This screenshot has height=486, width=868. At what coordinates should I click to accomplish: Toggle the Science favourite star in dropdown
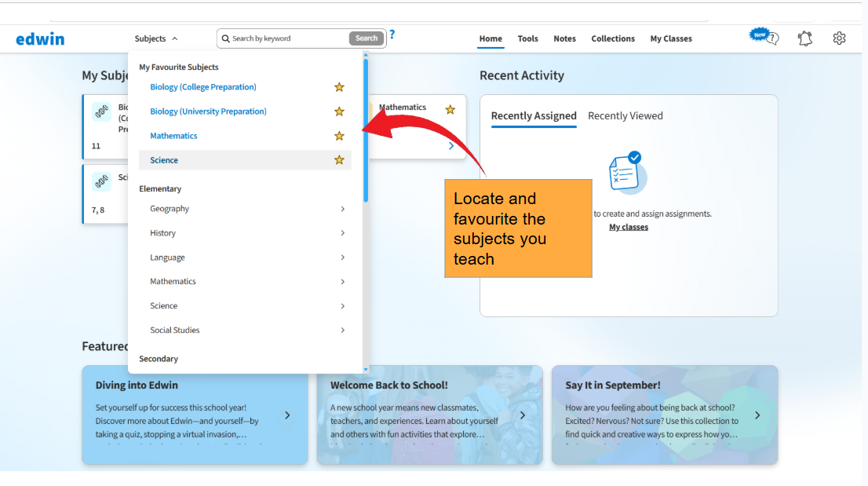[x=339, y=160]
